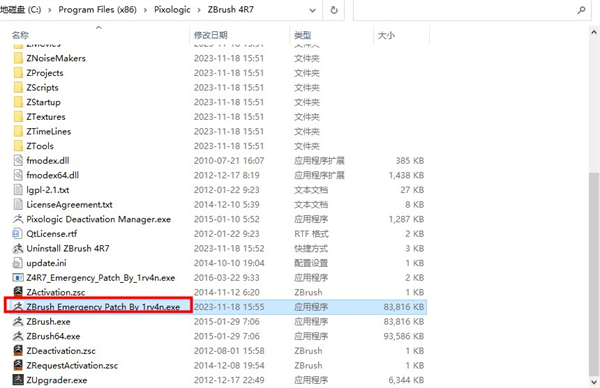
Task: Refresh the folder with the refresh button
Action: tap(334, 10)
